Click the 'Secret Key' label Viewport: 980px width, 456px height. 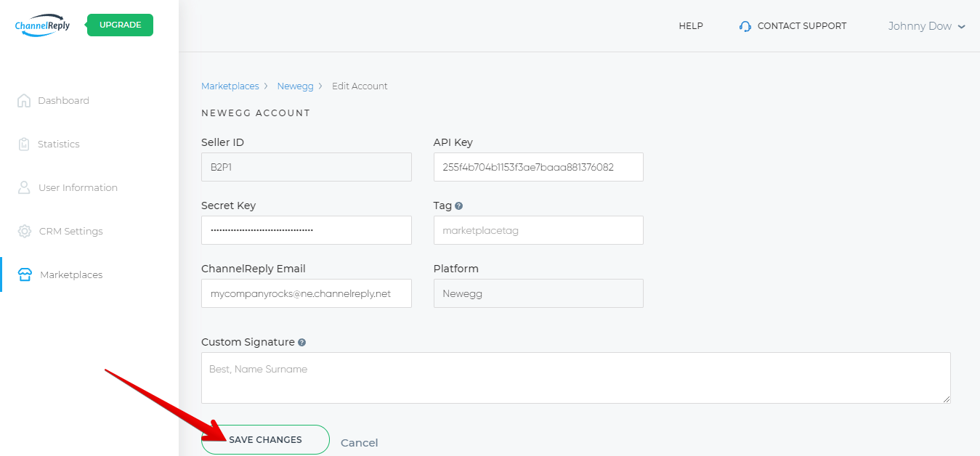[x=228, y=205]
